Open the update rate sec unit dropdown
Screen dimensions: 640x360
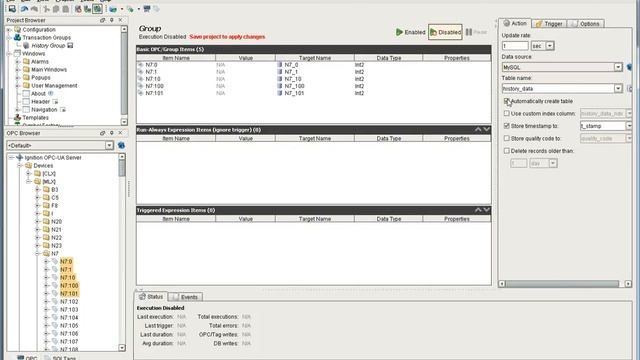pos(550,46)
